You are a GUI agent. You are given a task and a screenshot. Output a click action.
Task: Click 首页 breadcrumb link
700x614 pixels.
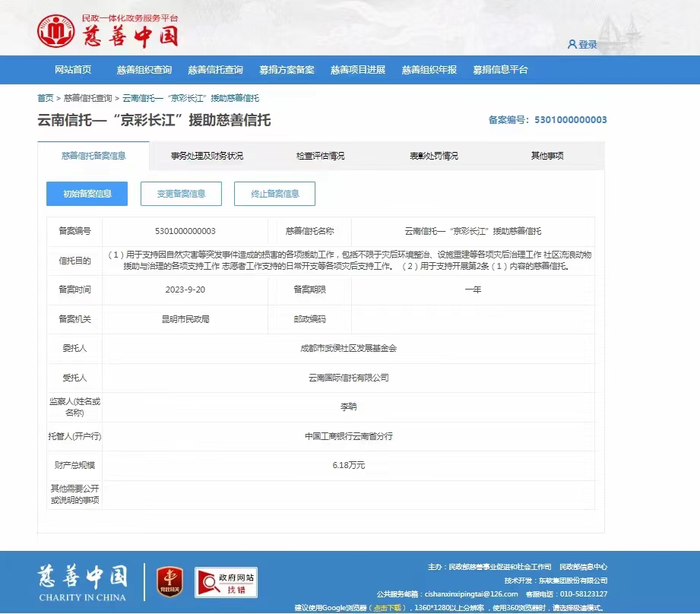pos(45,98)
